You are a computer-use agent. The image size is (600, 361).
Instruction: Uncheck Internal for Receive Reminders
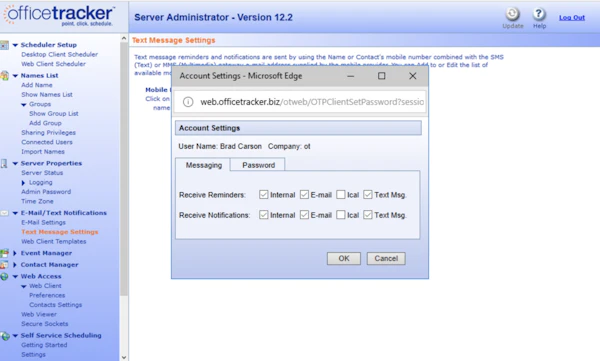pos(263,194)
